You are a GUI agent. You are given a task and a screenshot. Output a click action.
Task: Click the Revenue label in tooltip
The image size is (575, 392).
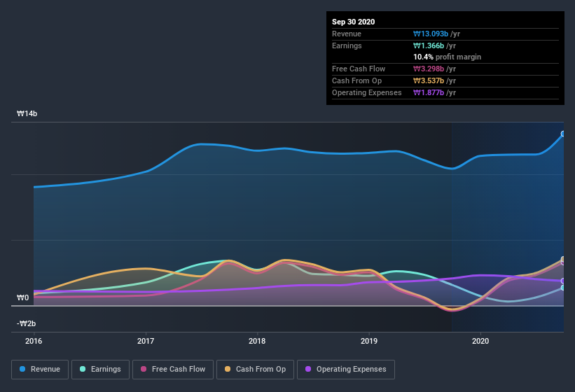click(347, 34)
